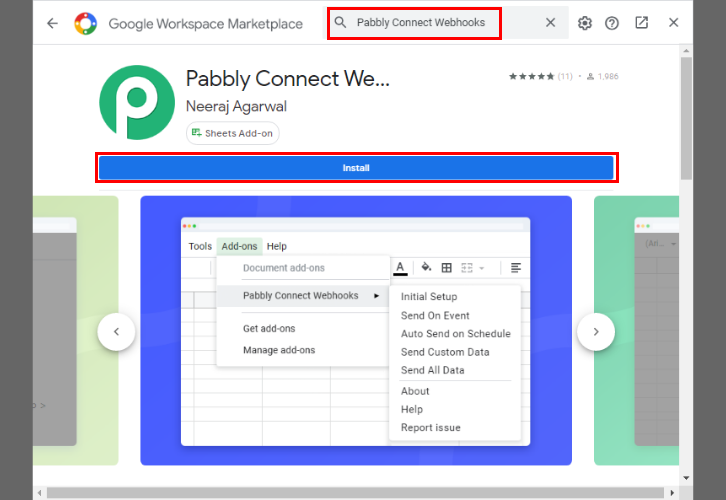Click the horizontal scrollbar's right arrow
This screenshot has width=726, height=500.
672,493
